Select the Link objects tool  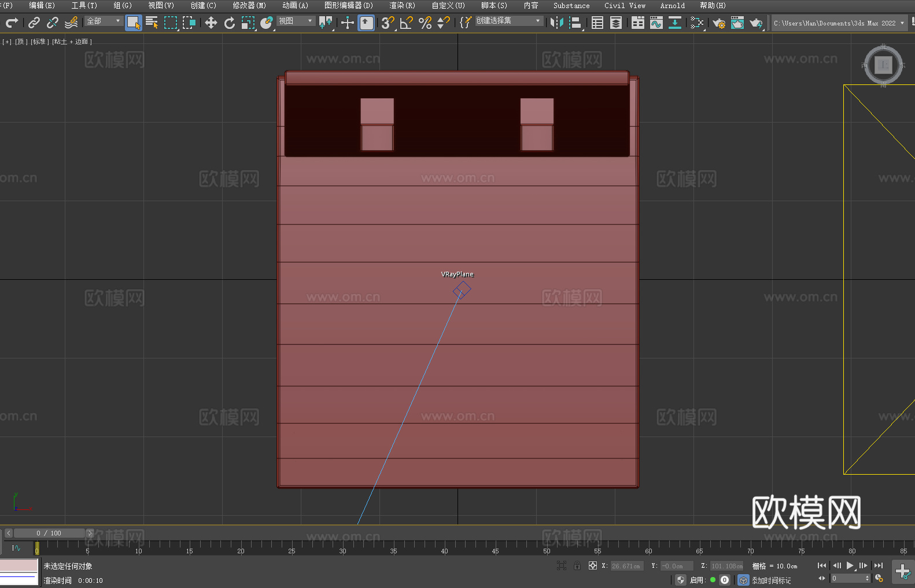pos(34,23)
